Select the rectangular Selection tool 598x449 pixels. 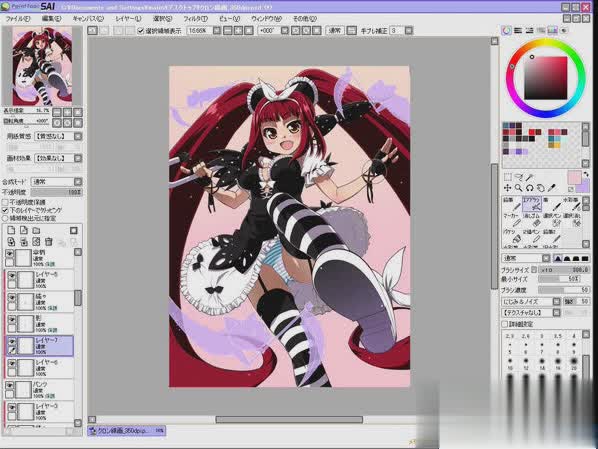tap(508, 177)
